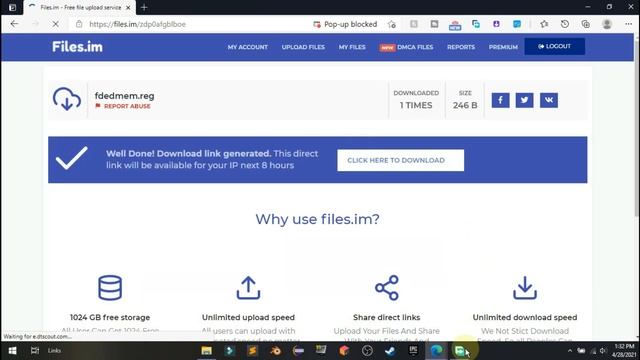Viewport: 640px width, 360px height.
Task: Click the lock icon in address bar
Action: pyautogui.click(x=79, y=24)
